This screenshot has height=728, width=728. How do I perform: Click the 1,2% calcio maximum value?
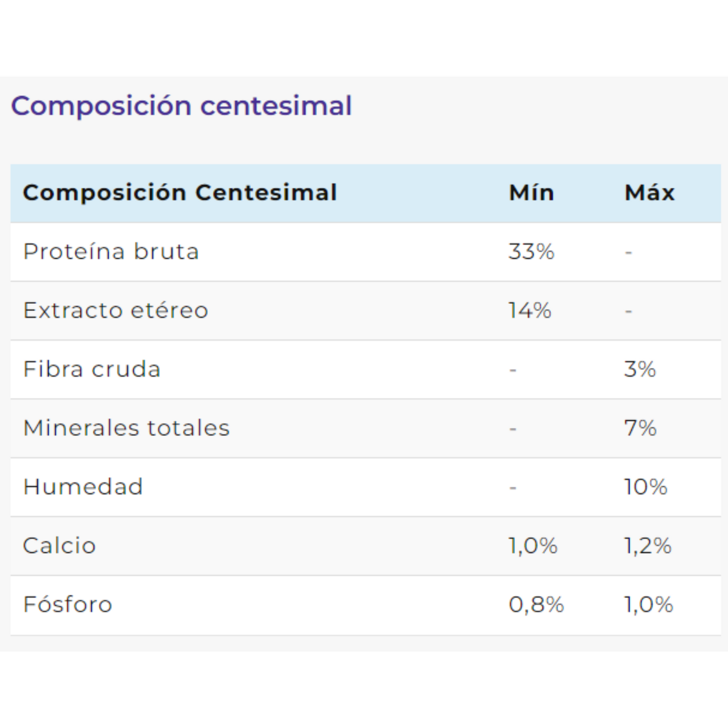tap(648, 546)
